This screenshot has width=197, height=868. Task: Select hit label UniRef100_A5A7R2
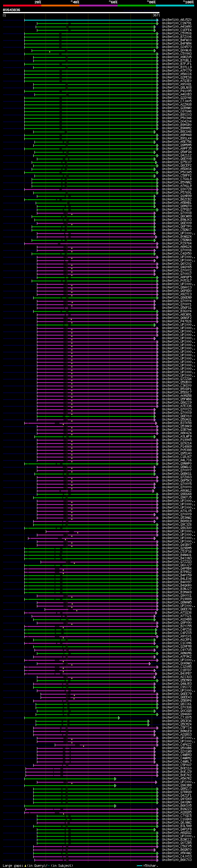177,778
